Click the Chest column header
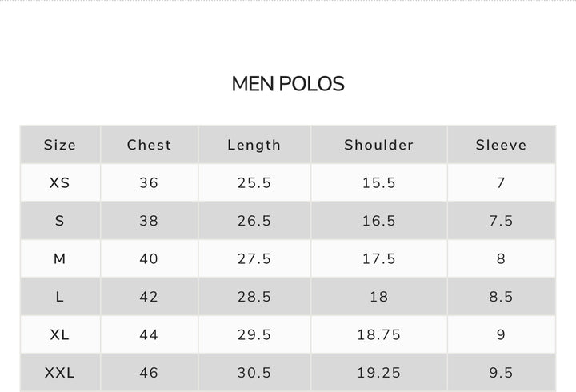The image size is (576, 392). [149, 145]
